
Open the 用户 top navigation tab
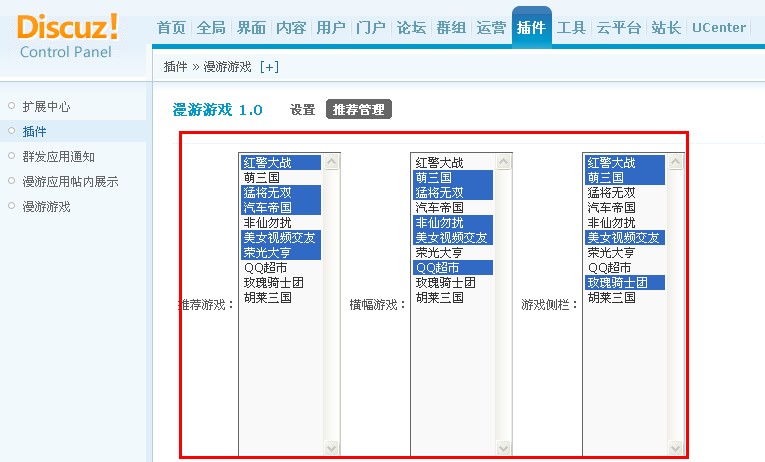point(331,28)
